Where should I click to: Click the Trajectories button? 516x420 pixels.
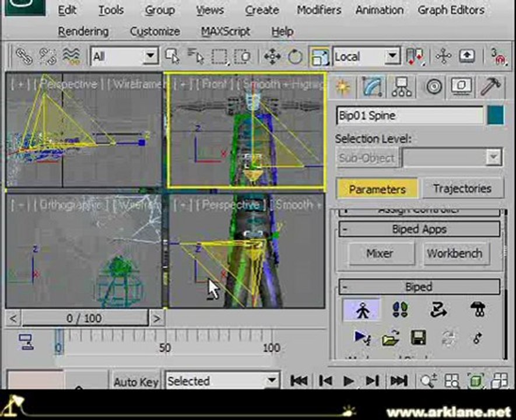click(x=462, y=188)
